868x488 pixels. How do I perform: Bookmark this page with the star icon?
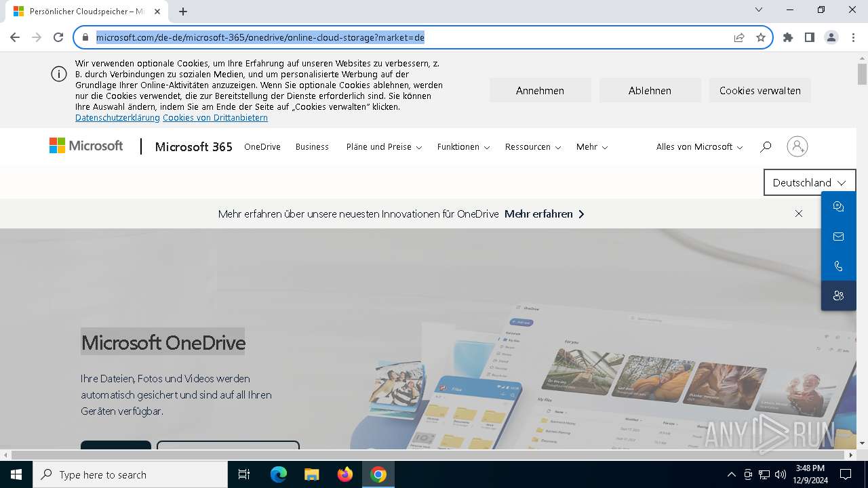(x=761, y=37)
